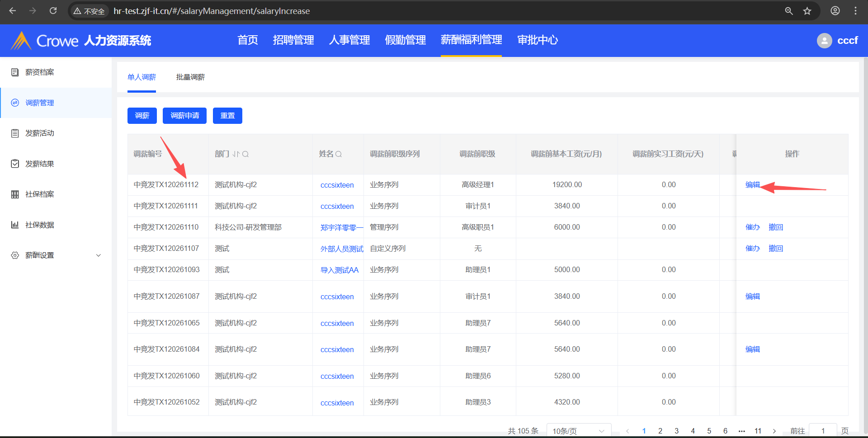The width and height of the screenshot is (868, 438).
Task: Open the 10条/页 page size dropdown
Action: [578, 431]
